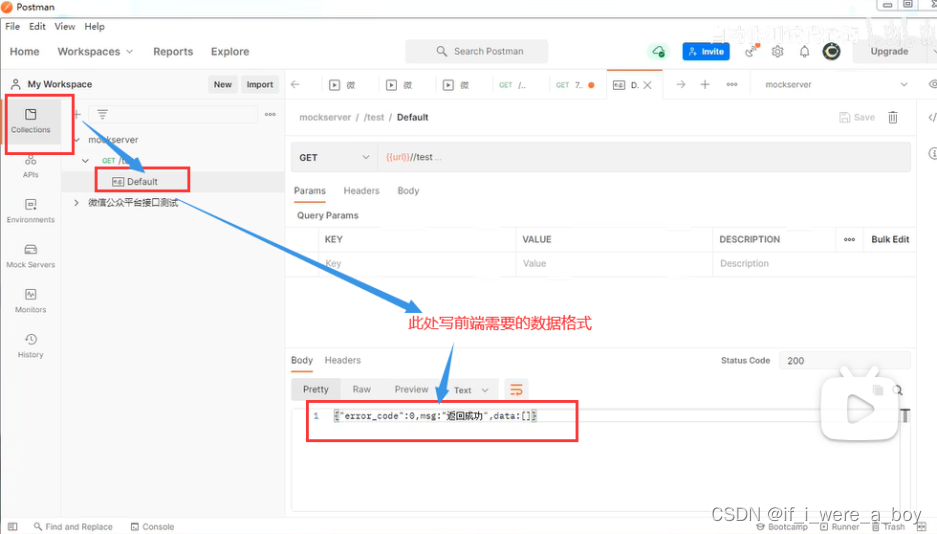Viewport: 937px width, 534px height.
Task: Click the Upgrade button
Action: point(889,51)
